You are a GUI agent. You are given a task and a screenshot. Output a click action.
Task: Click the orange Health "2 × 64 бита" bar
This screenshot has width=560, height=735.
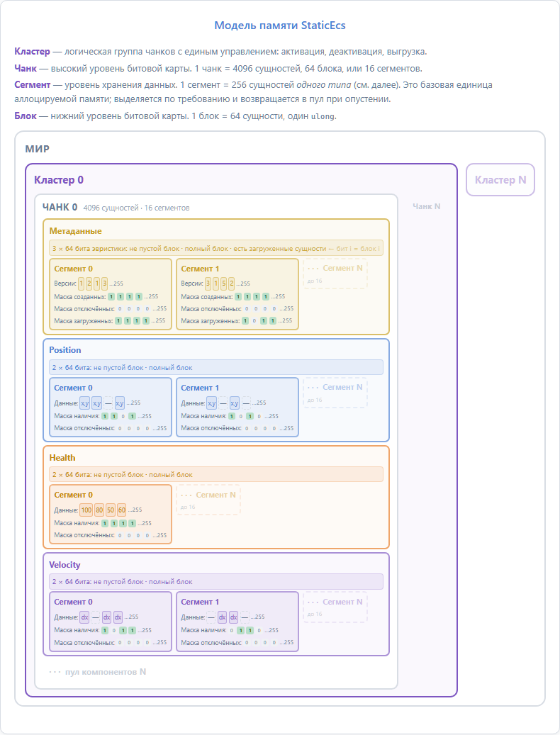pyautogui.click(x=216, y=474)
